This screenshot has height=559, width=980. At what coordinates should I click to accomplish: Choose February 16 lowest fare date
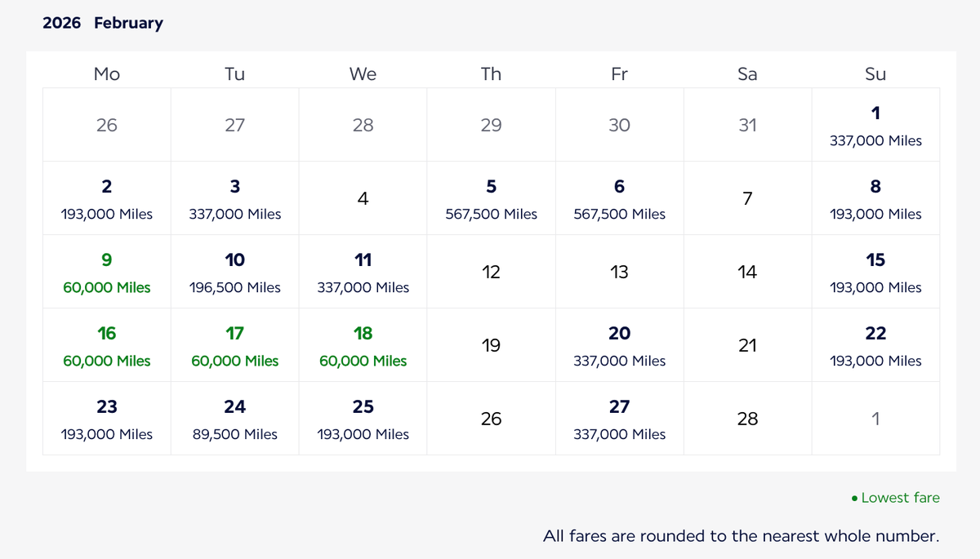coord(107,345)
